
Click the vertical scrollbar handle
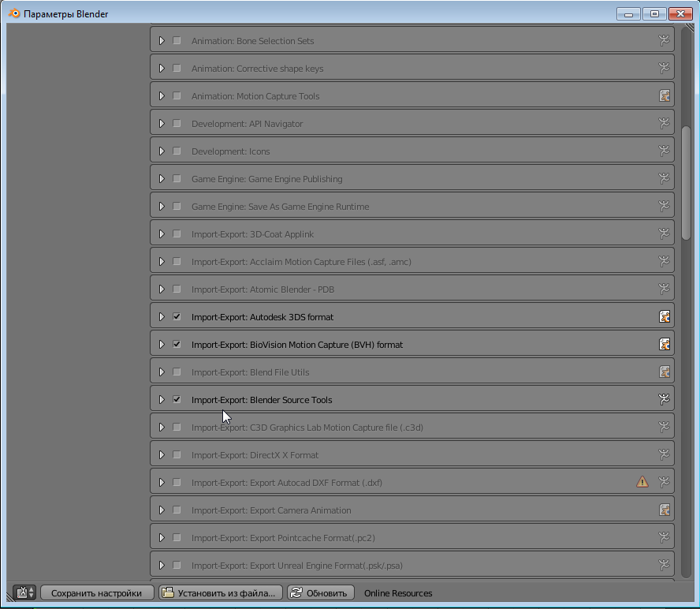tap(686, 183)
